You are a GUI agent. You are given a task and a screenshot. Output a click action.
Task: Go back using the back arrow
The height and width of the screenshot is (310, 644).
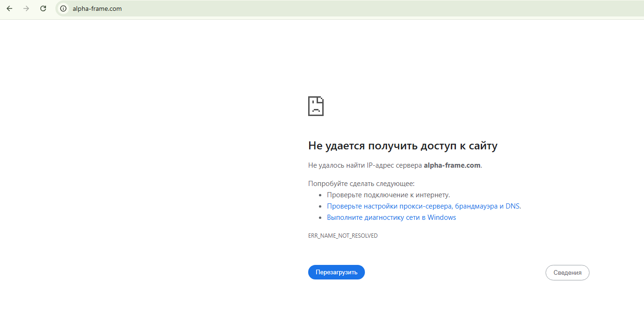[9, 8]
